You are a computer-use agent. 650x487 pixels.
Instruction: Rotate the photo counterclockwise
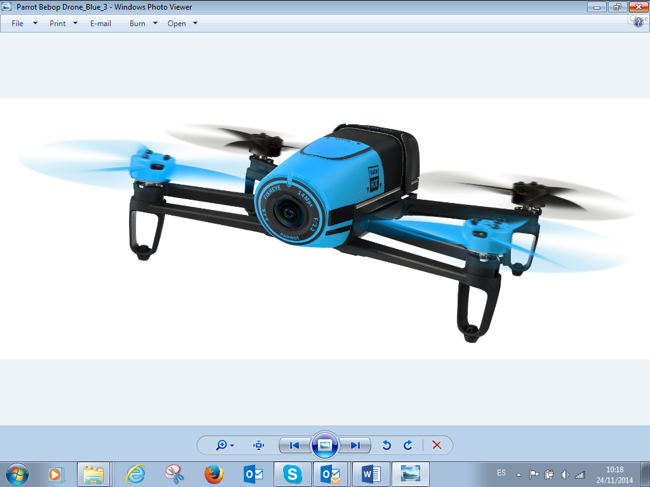pyautogui.click(x=386, y=446)
